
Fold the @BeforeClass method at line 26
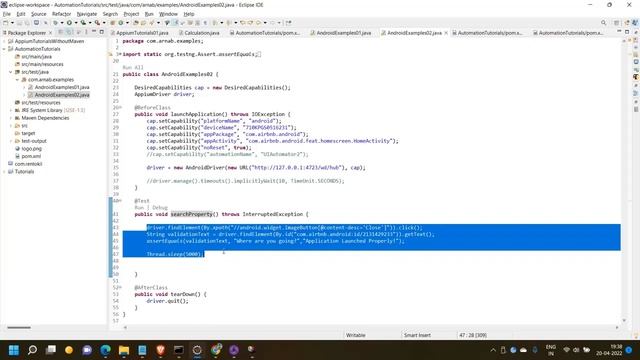(119, 107)
